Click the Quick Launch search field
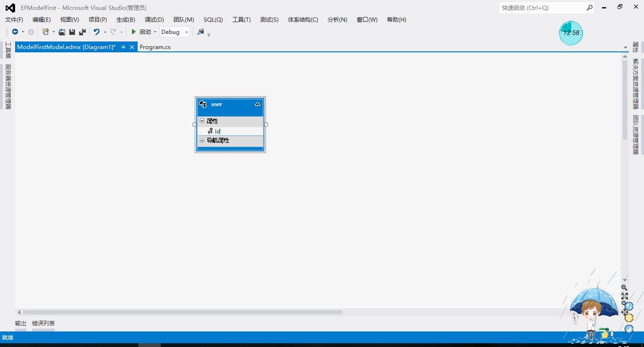Viewport: 644px width, 347px height. point(542,8)
